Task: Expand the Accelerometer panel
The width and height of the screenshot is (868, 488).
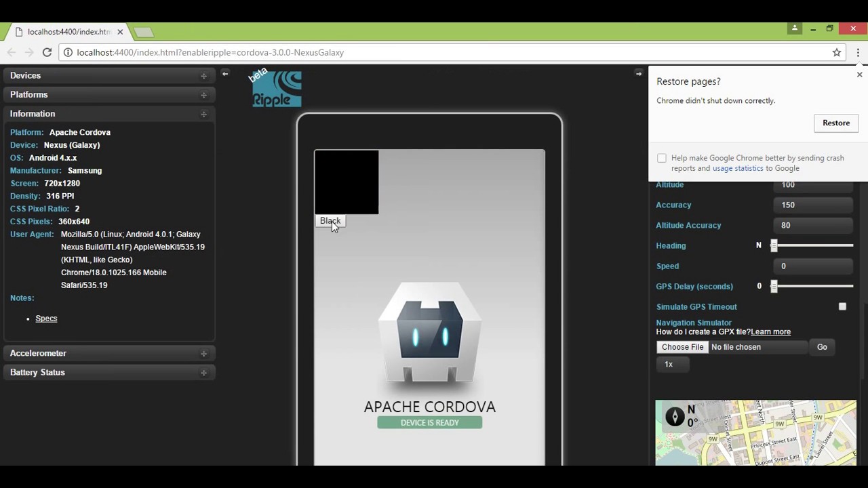Action: pos(109,353)
